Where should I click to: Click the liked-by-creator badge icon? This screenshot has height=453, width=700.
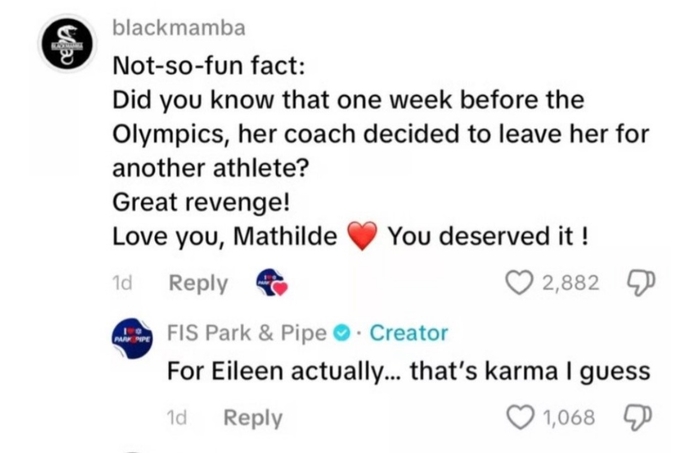271,284
